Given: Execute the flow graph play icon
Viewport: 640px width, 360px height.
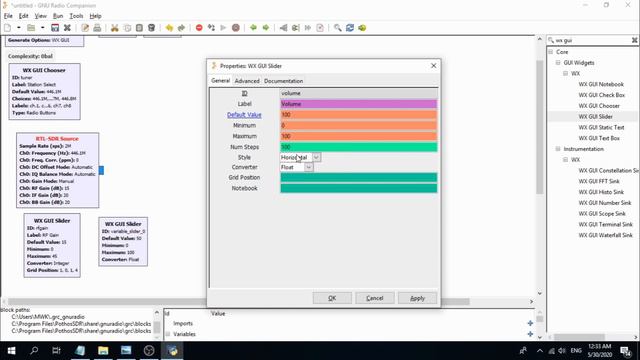Looking at the screenshot, I should tap(223, 28).
